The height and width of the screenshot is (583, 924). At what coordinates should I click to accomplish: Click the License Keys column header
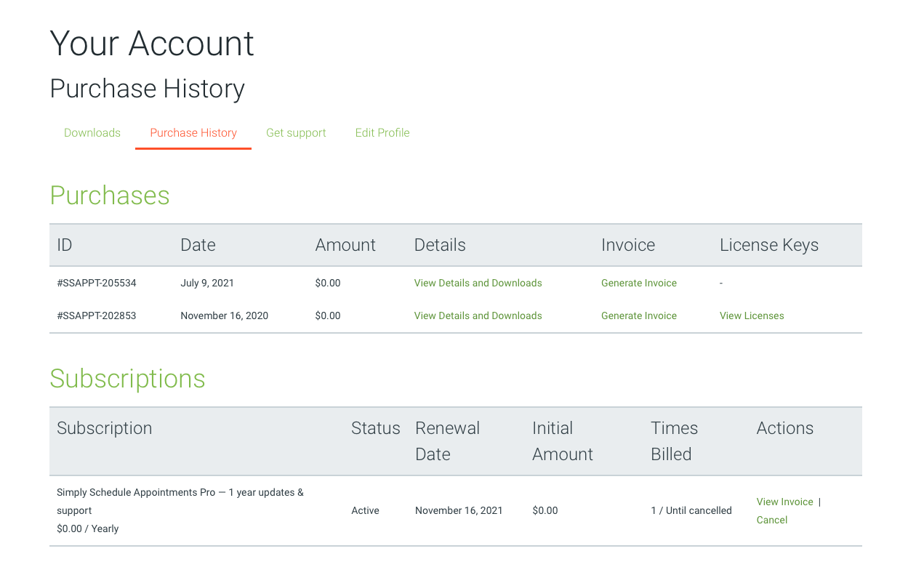point(768,245)
